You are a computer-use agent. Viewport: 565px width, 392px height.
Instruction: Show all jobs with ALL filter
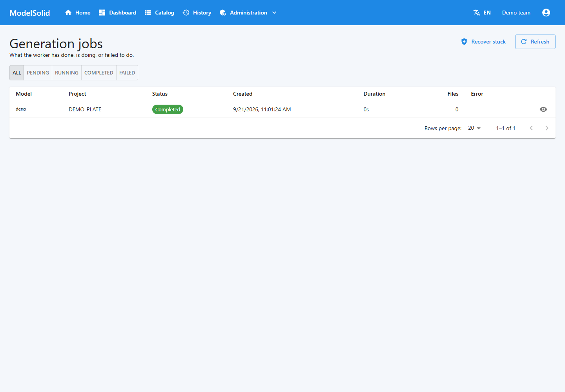point(17,73)
